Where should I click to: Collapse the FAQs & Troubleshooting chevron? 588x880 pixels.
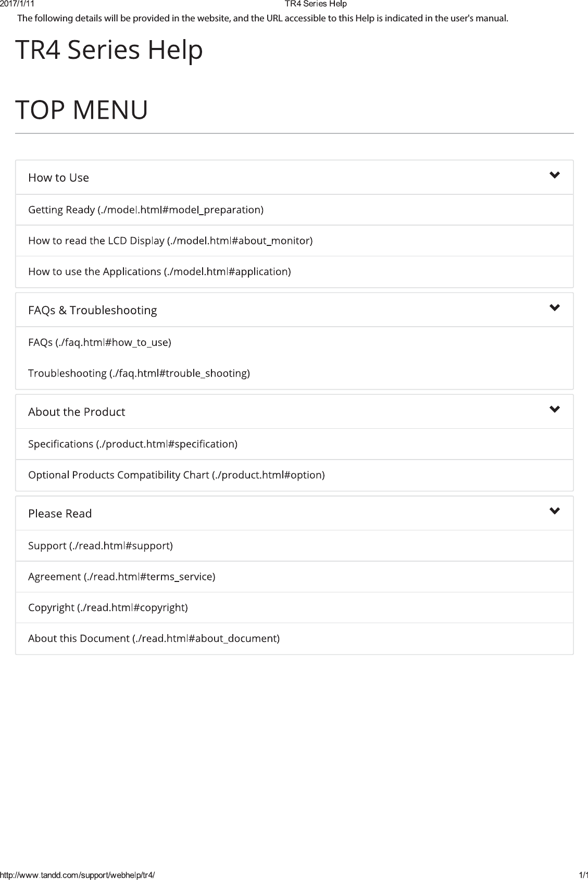[555, 308]
